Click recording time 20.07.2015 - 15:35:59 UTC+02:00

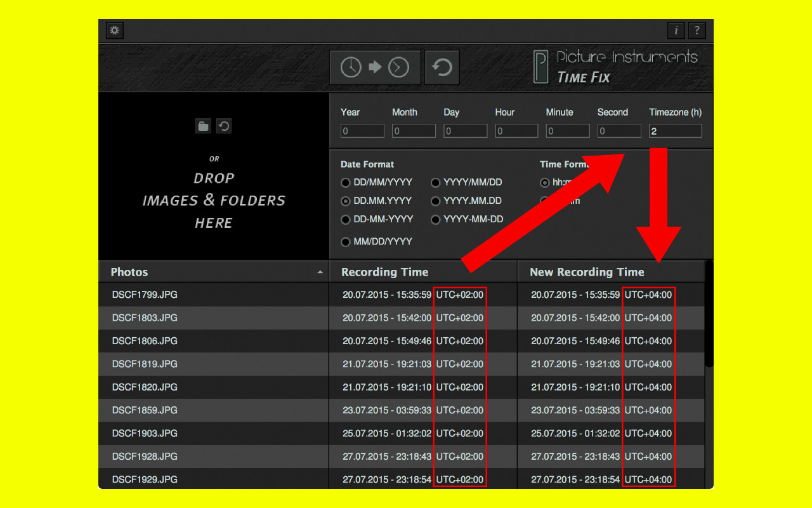(x=413, y=295)
